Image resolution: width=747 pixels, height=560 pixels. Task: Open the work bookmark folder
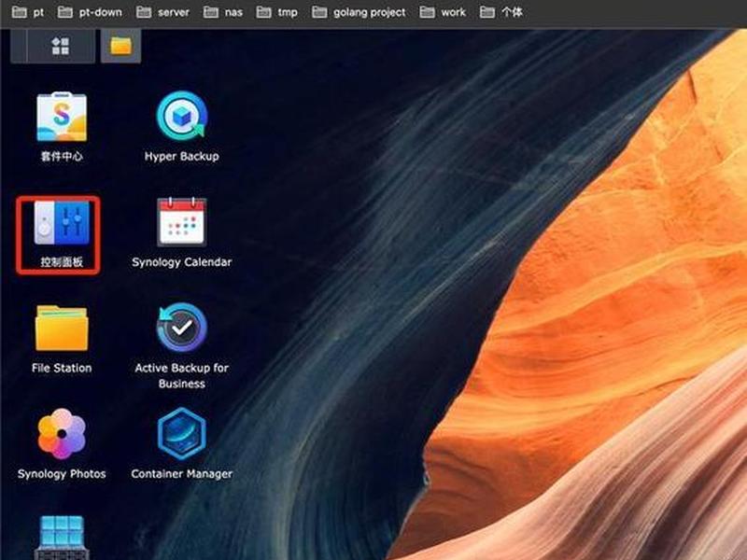click(443, 12)
